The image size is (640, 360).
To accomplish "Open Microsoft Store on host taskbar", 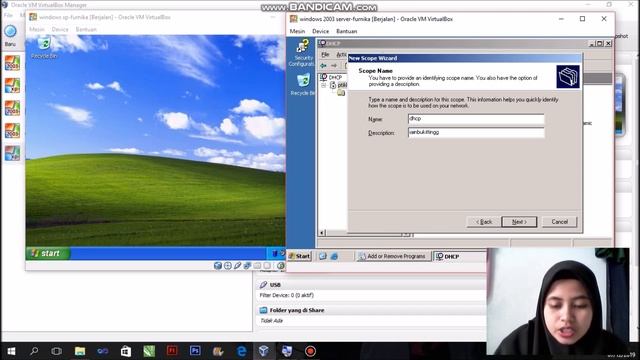I will tap(126, 351).
